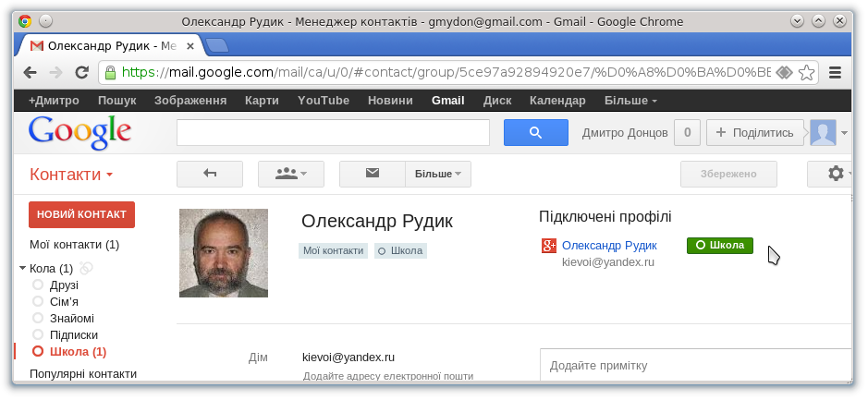Viewport: 868px width, 400px height.
Task: Collapse the Кола group tree
Action: point(23,268)
